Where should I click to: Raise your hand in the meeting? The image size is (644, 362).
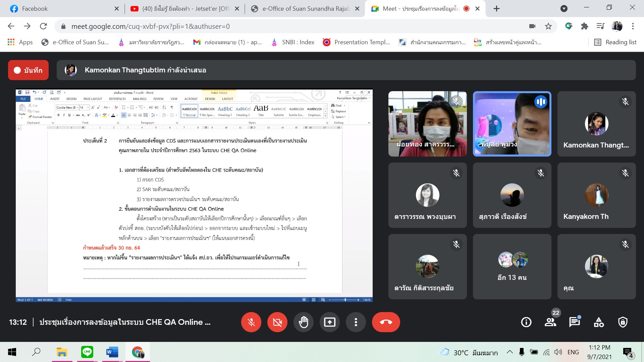pyautogui.click(x=304, y=322)
